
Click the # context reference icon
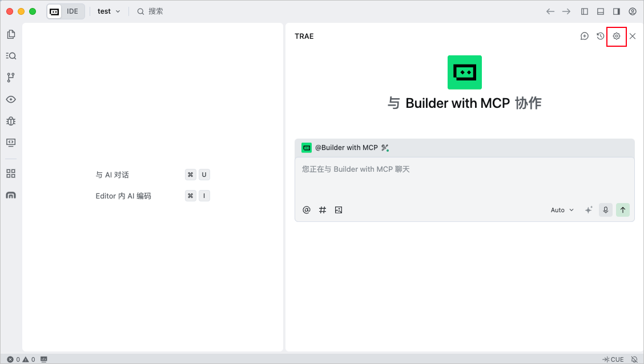coord(323,210)
